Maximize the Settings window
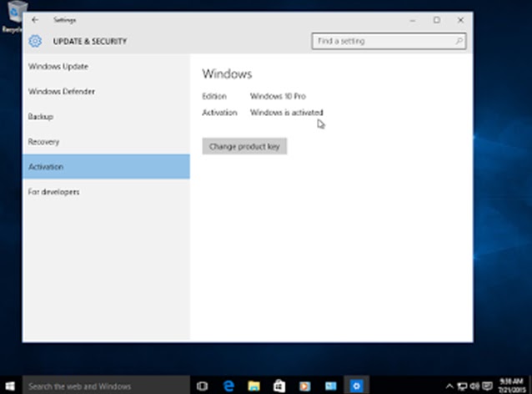 (437, 20)
